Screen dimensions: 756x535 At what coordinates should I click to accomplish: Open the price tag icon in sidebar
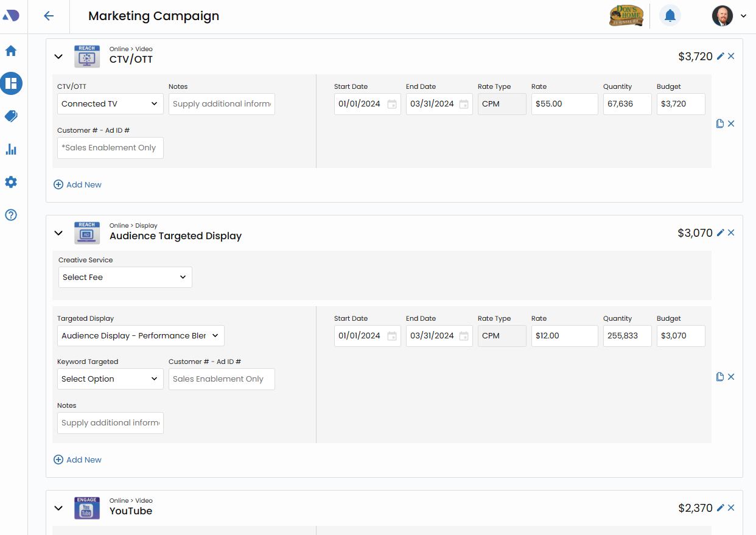pyautogui.click(x=11, y=116)
